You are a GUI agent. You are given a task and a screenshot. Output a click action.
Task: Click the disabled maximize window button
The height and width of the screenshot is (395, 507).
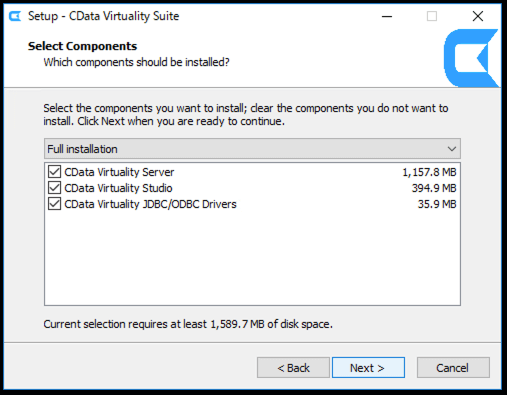(x=432, y=16)
